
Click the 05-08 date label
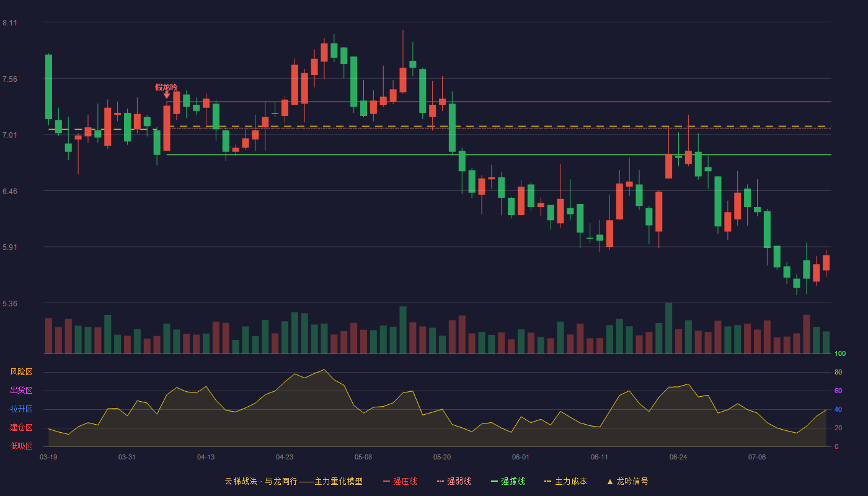click(363, 457)
